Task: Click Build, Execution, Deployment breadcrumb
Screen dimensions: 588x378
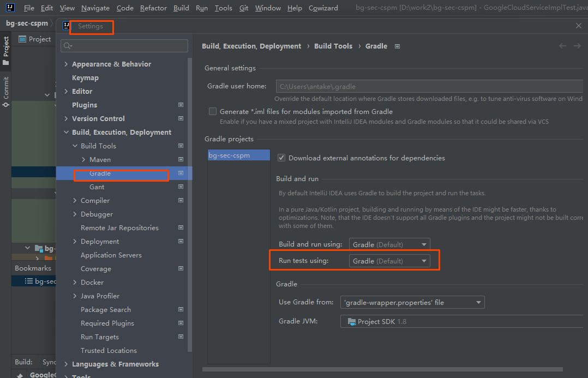Action: [251, 46]
